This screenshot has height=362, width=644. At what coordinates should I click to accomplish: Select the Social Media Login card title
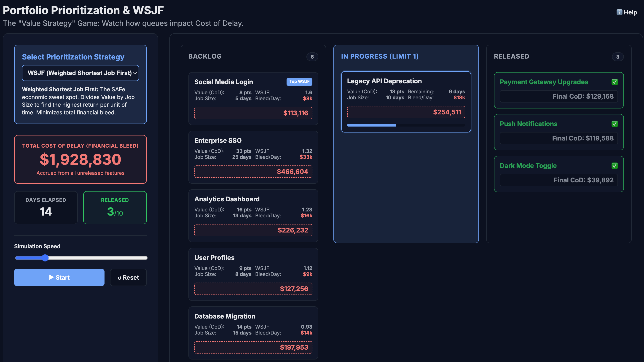click(223, 82)
